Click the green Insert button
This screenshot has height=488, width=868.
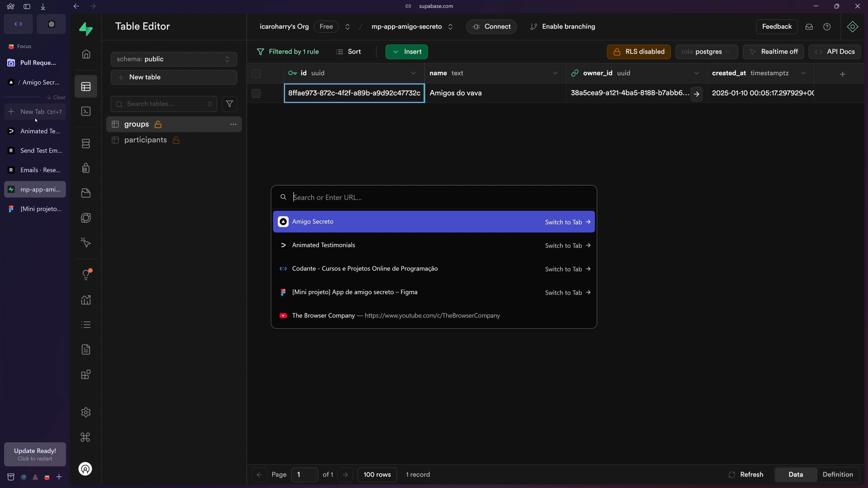406,52
